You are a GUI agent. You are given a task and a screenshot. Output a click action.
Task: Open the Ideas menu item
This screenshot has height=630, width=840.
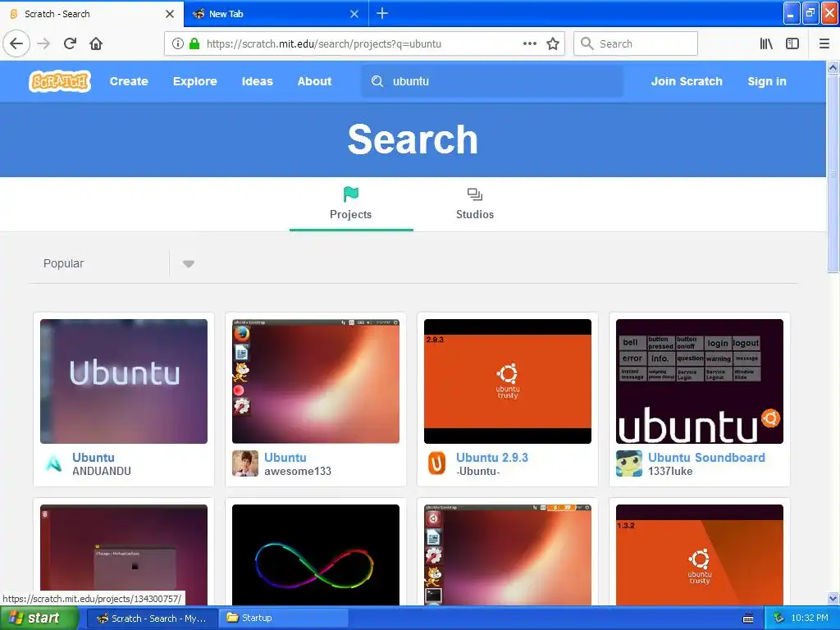coord(257,81)
